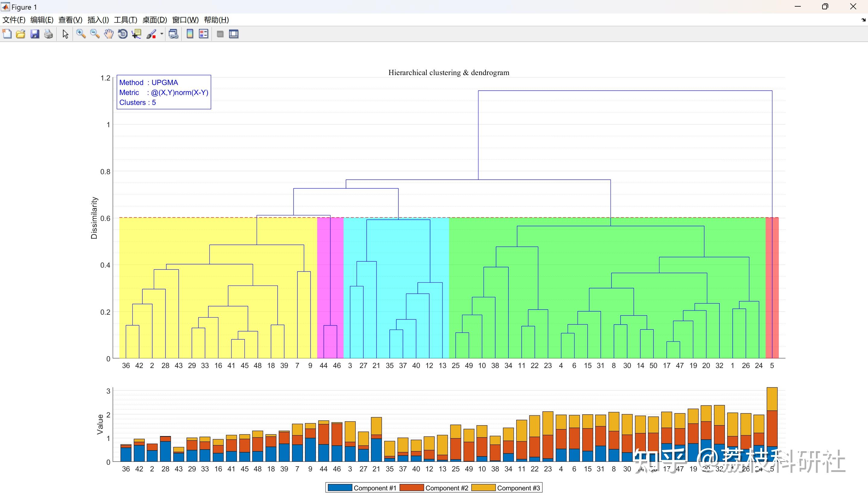Click the Method UPGMA annotation box

tap(163, 92)
